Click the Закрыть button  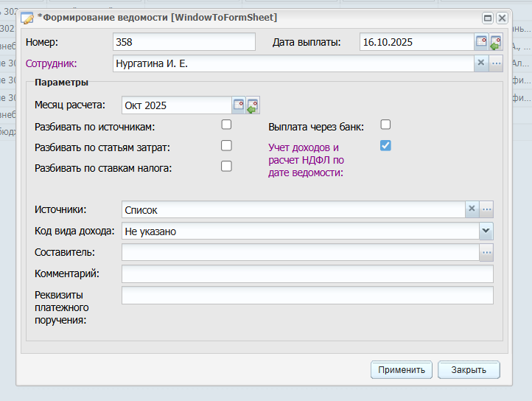click(x=469, y=369)
